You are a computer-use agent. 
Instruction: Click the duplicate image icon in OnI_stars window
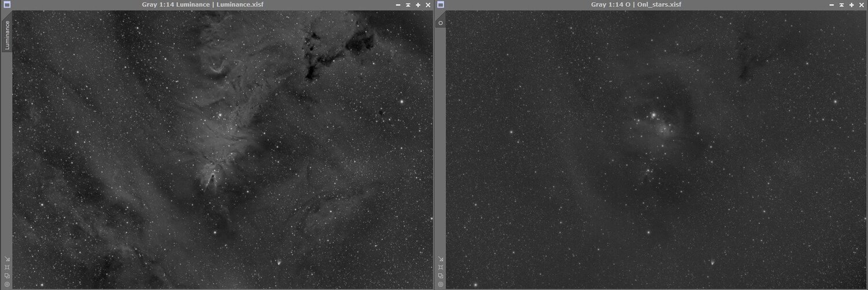(441, 276)
